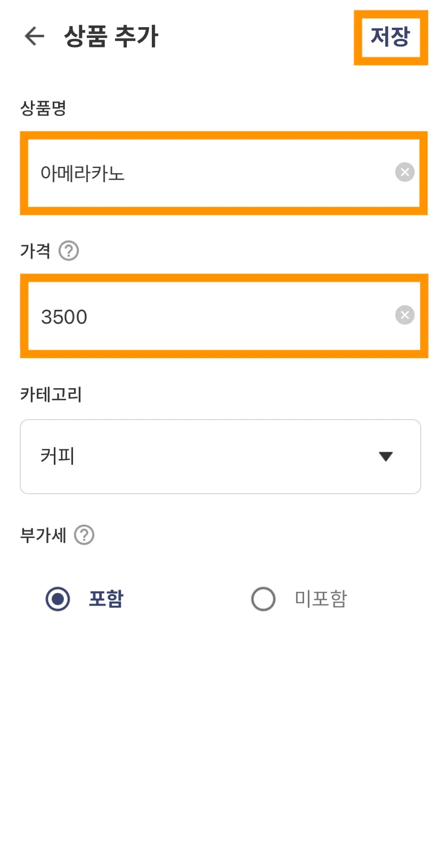Viewport: 441px width, 868px height.
Task: Click the 저장 save button
Action: click(x=390, y=37)
